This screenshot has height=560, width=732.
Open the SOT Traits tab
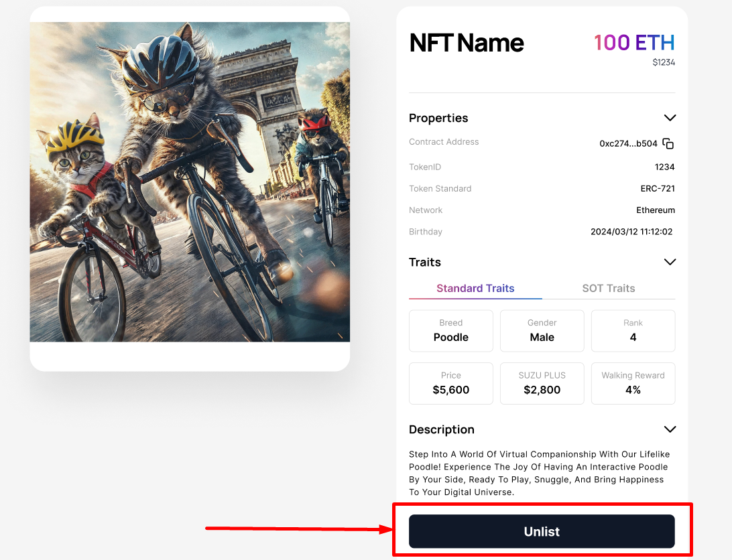[x=608, y=289]
